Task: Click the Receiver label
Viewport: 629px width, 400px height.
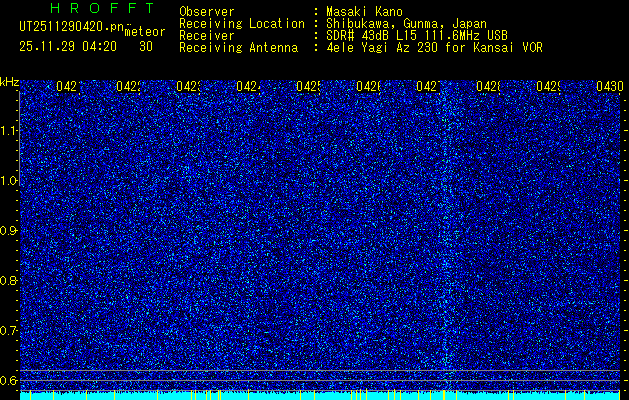Action: click(x=207, y=36)
